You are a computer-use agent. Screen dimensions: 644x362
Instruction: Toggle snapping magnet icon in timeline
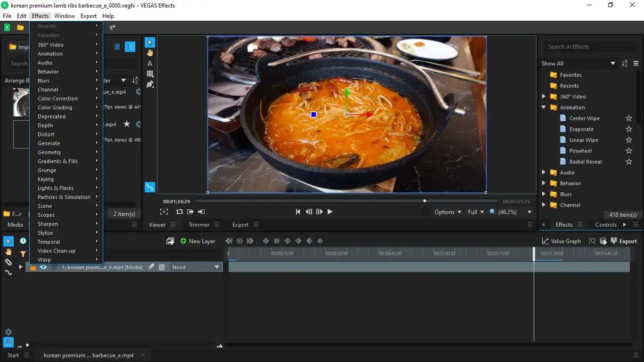tap(8, 342)
